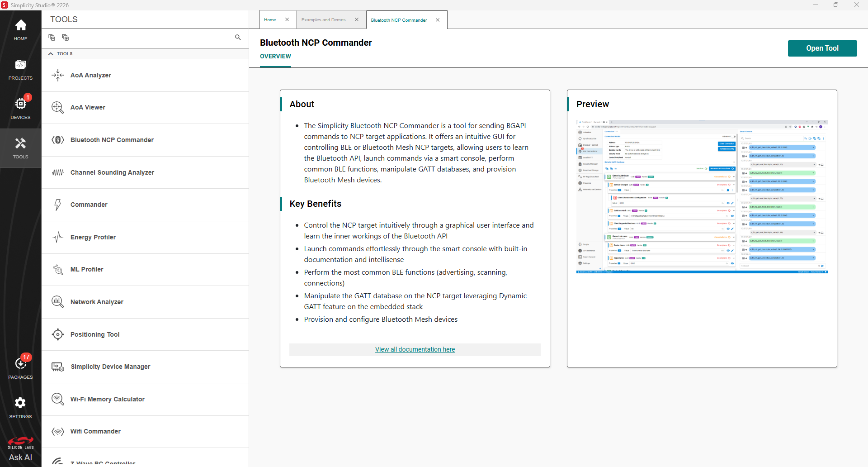868x467 pixels.
Task: Click the Commander lightning icon
Action: [58, 205]
